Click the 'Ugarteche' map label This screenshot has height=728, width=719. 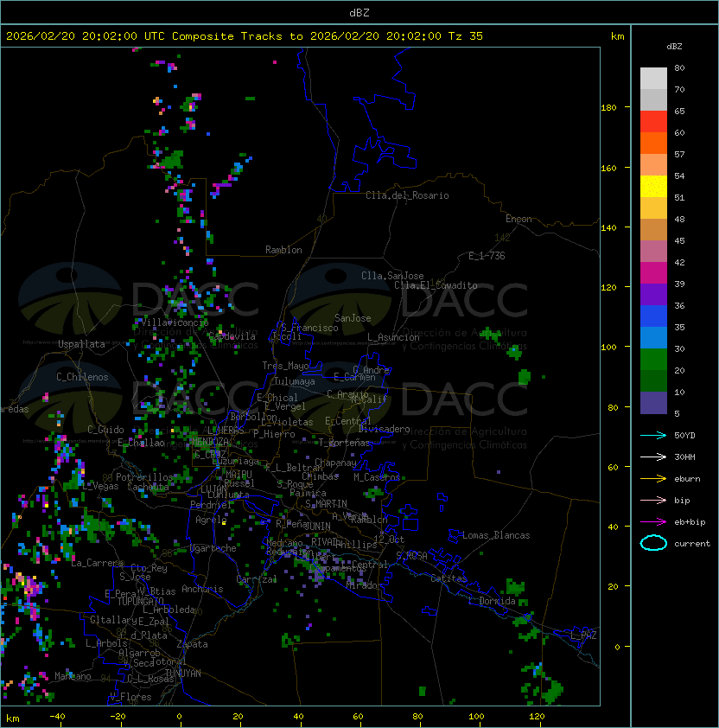[x=213, y=548]
